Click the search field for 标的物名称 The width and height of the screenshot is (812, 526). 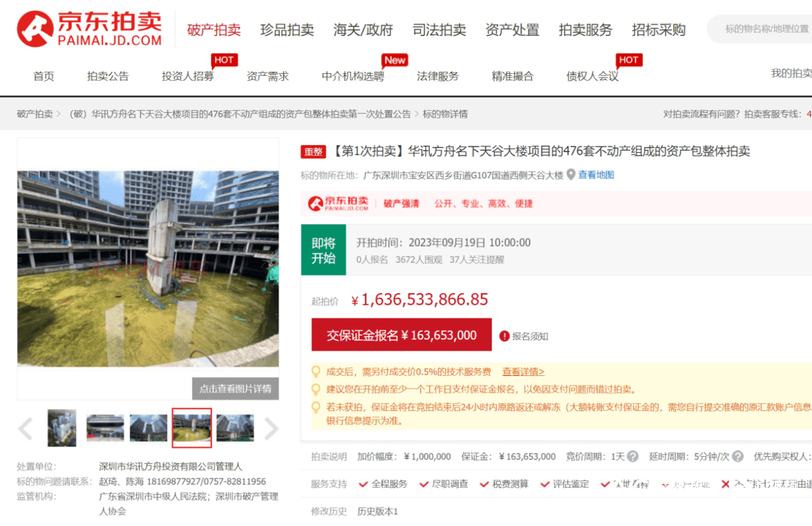click(763, 29)
